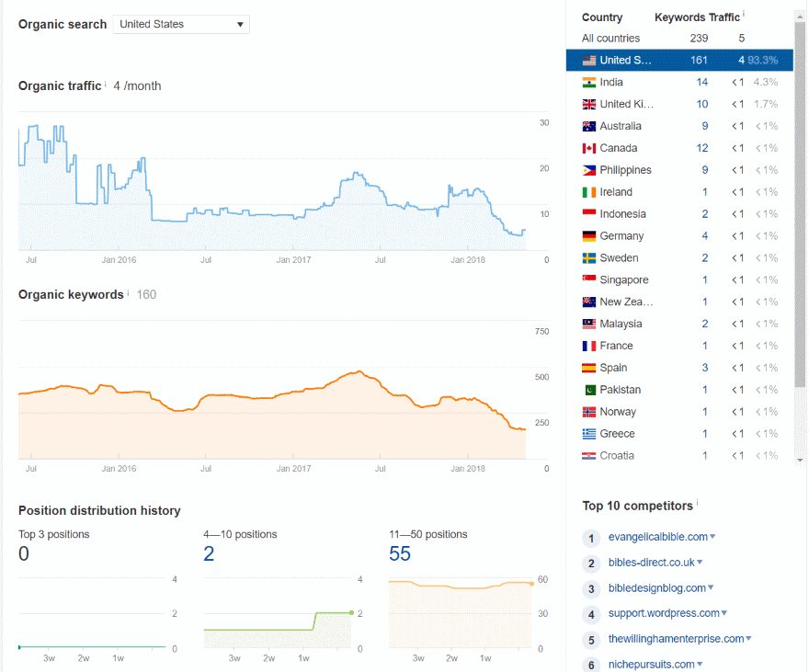Open the nichepursuits.com competitor link
The width and height of the screenshot is (809, 672).
point(652,665)
